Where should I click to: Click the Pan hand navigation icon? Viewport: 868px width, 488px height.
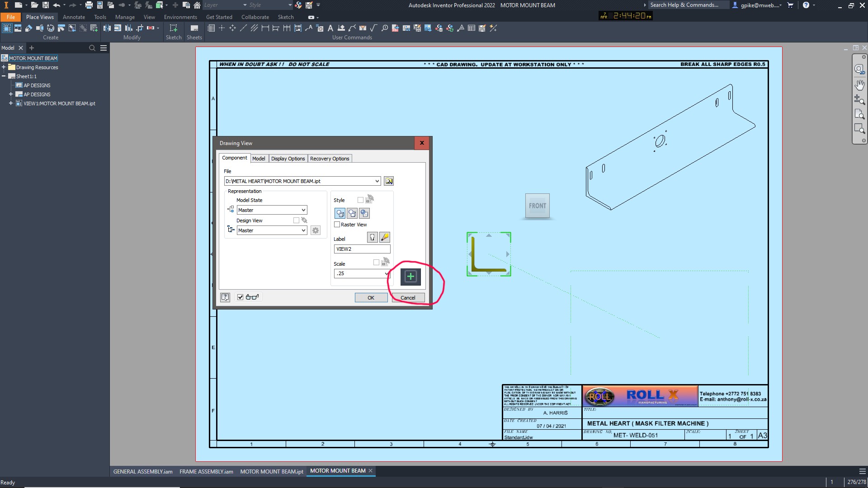coord(859,84)
